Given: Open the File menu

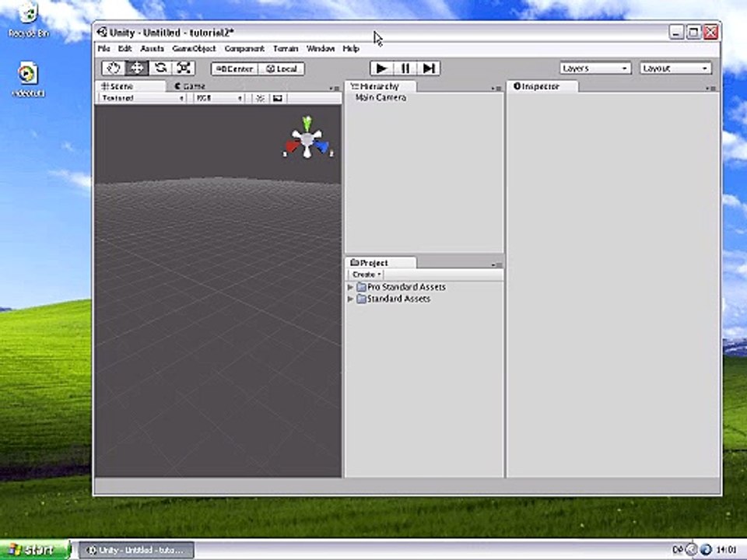Looking at the screenshot, I should click(x=103, y=48).
